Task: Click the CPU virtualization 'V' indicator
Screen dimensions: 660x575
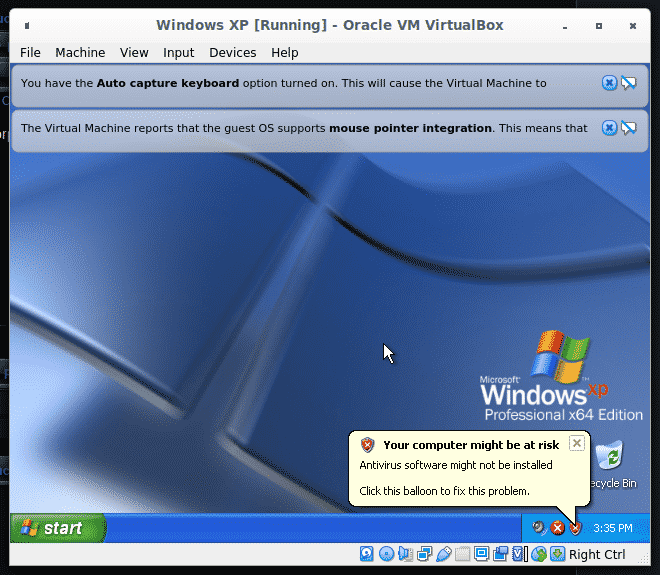Action: pos(519,554)
